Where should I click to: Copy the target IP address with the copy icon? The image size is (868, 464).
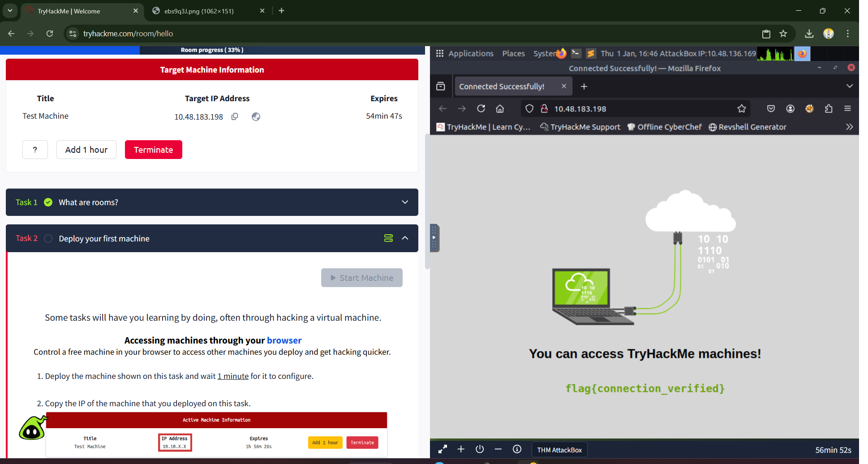click(x=235, y=116)
